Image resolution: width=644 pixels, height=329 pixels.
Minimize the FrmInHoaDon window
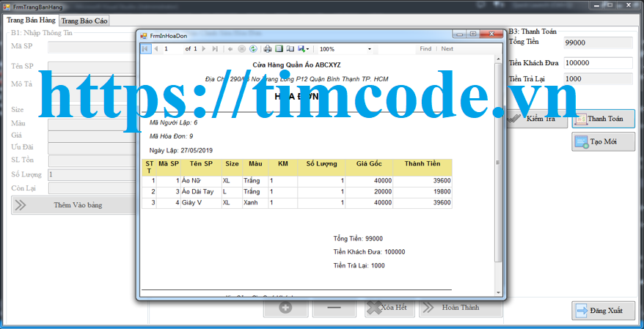tap(460, 34)
